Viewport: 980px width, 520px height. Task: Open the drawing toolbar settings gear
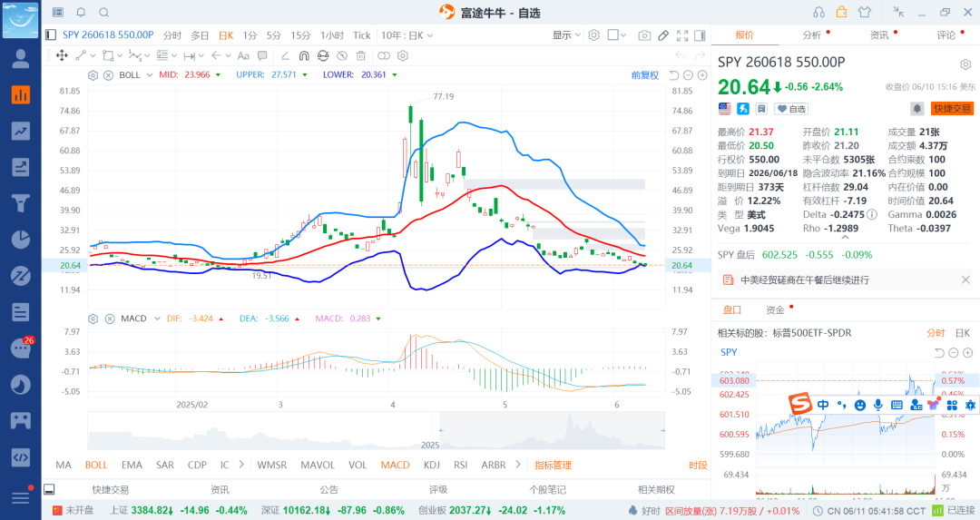click(403, 55)
